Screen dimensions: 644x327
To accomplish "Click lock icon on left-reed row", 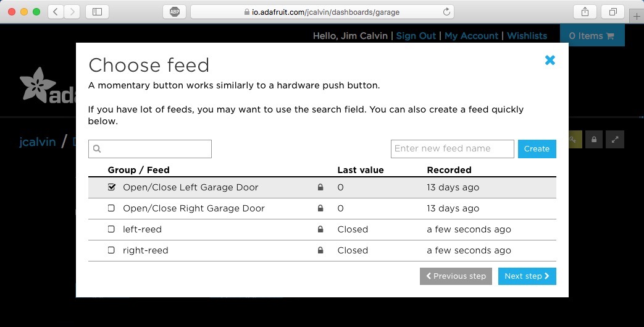I will coord(320,229).
